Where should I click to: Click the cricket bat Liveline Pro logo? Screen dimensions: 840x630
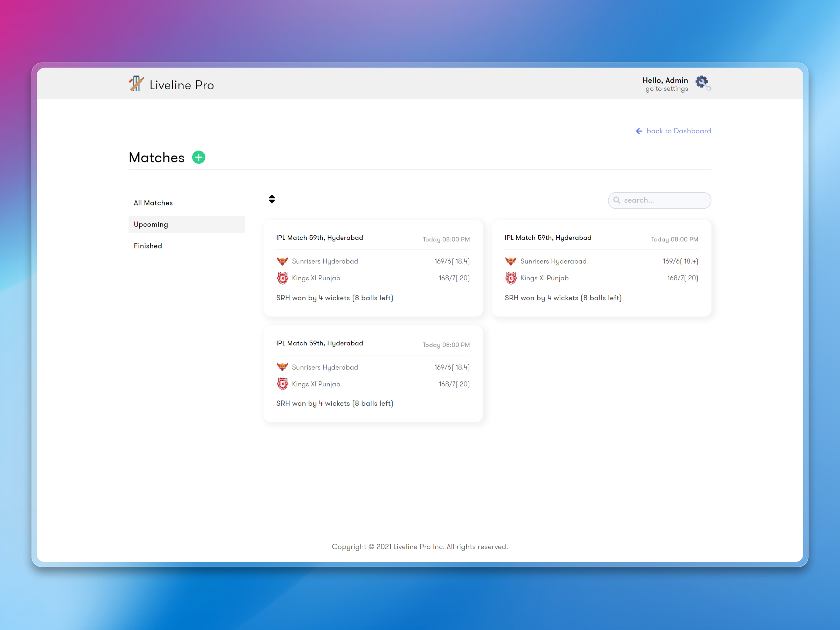136,84
